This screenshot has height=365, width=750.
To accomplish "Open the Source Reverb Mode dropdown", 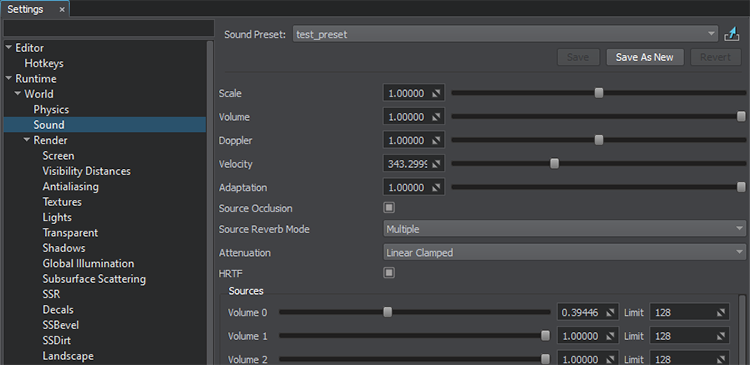I will point(565,229).
